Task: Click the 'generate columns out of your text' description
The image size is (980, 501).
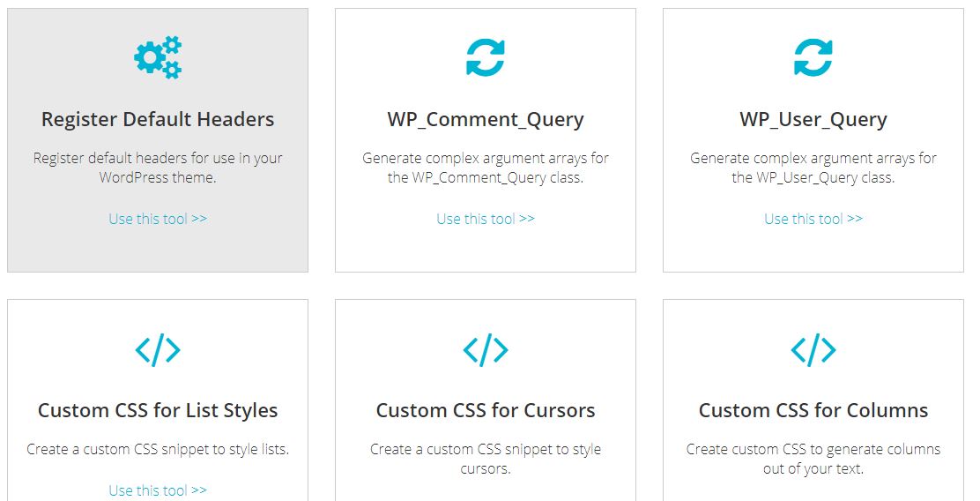Action: point(813,459)
